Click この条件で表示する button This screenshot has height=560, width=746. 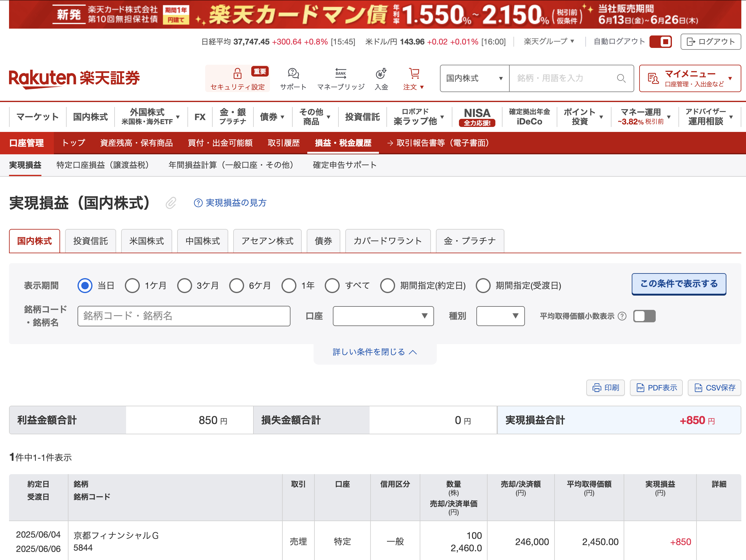[x=678, y=284]
